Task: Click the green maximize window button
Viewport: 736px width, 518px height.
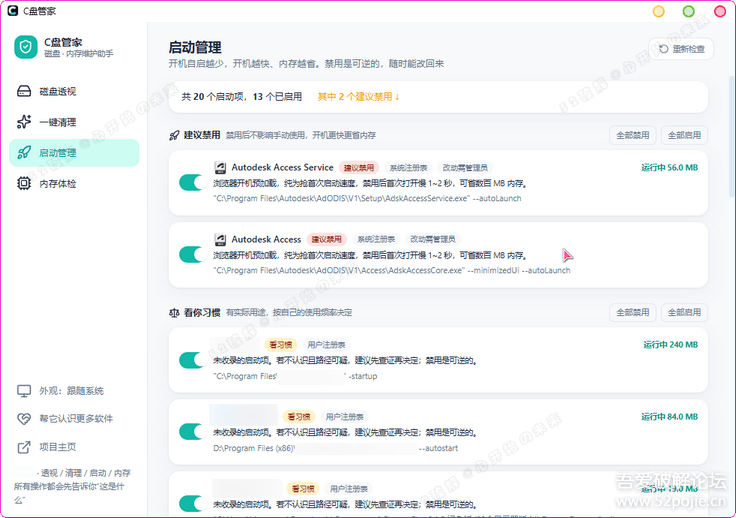Action: (x=689, y=11)
